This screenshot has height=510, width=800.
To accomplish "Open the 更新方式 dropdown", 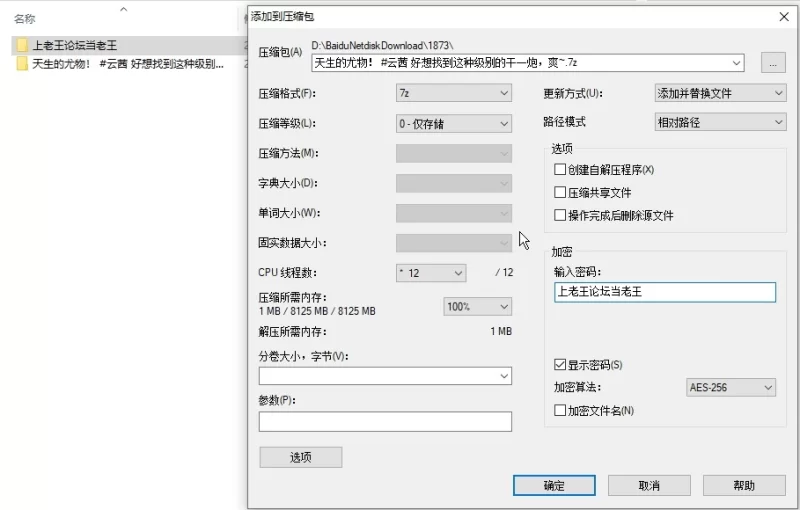I will (720, 93).
